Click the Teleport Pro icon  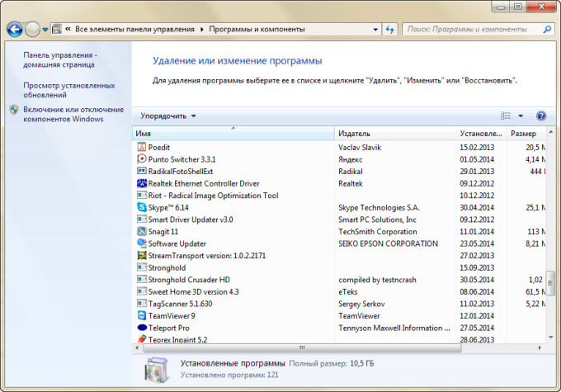tap(142, 327)
